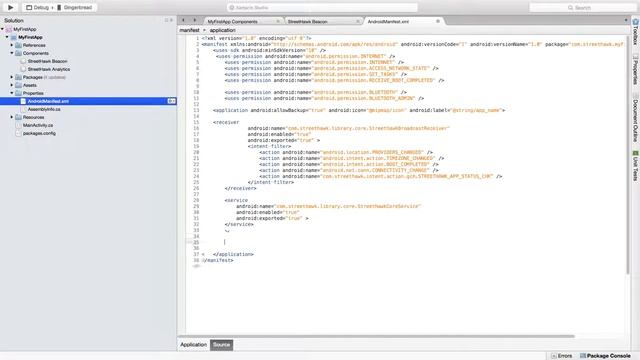The width and height of the screenshot is (640, 360).
Task: Click the packages.config file icon
Action: [18, 133]
